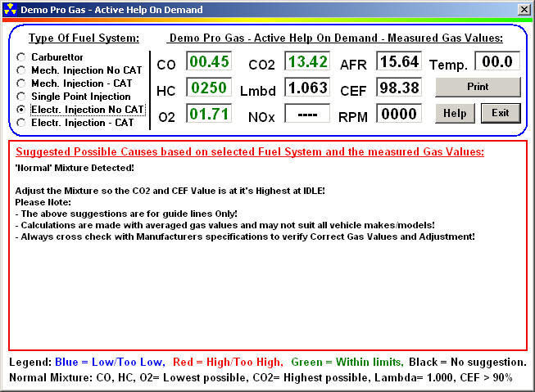Click the Temp. value field 00.0
This screenshot has width=535, height=392.
(x=497, y=62)
